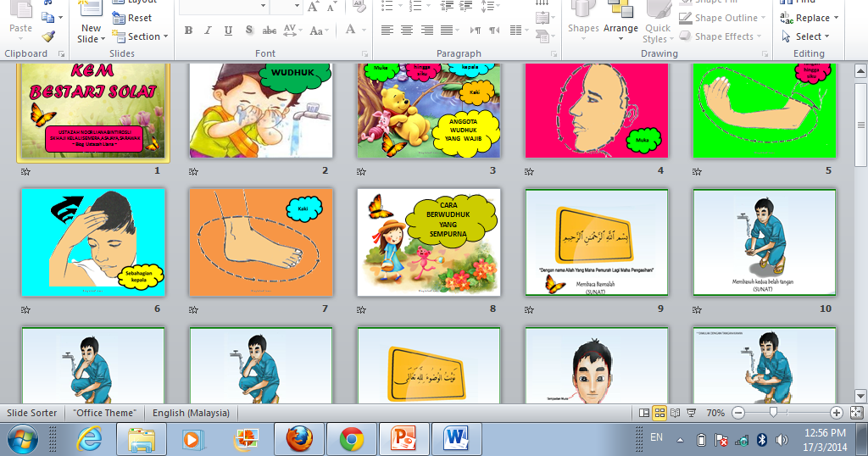Click Shape Outline button
The image size is (868, 456).
pos(722,18)
